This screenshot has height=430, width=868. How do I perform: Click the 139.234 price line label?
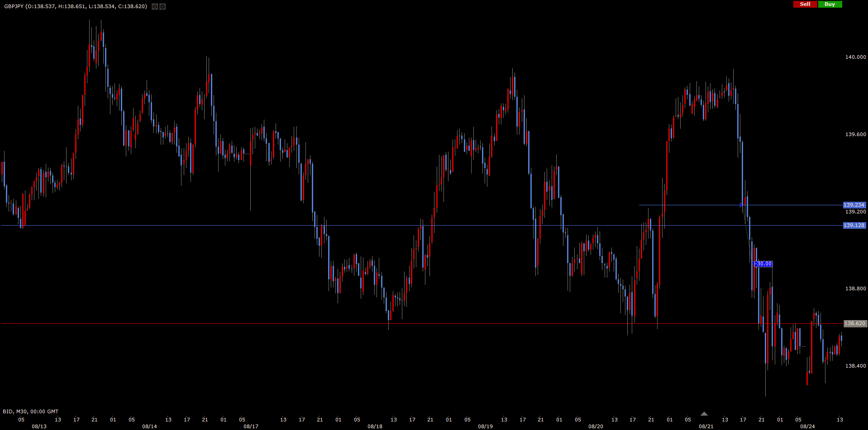coord(854,205)
